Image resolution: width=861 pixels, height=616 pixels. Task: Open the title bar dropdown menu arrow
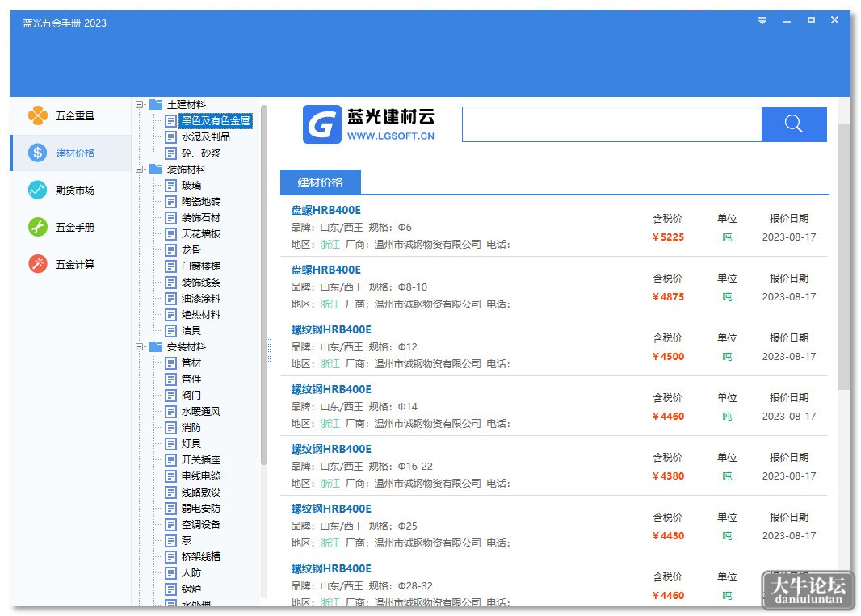[762, 21]
